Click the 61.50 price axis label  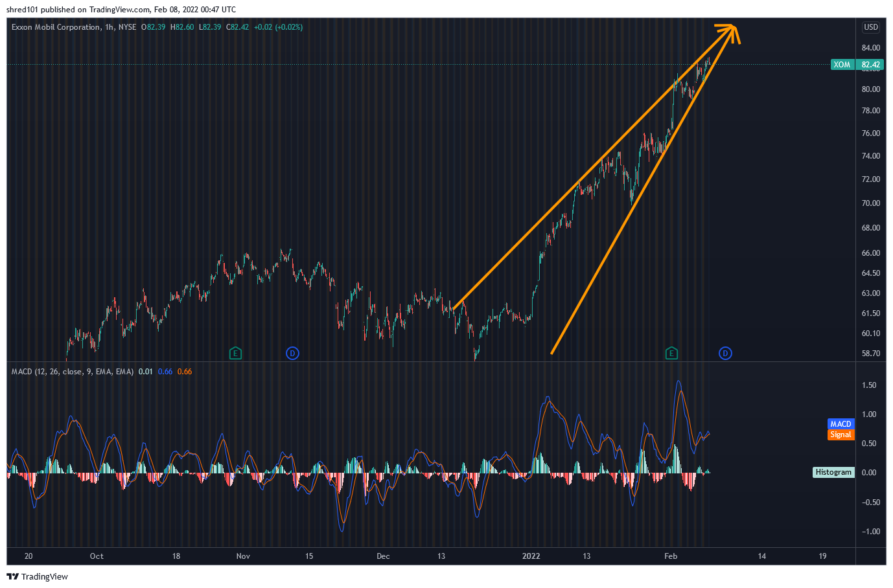[871, 313]
